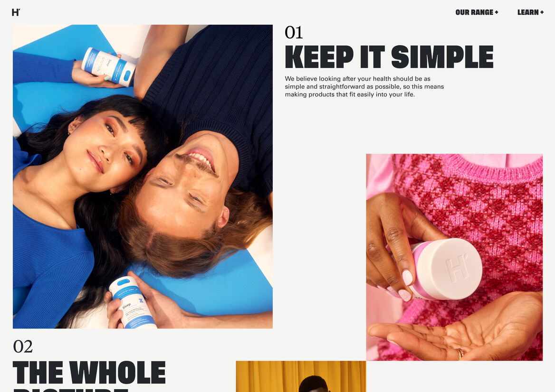The width and height of the screenshot is (555, 392).
Task: Click the embossed H logo on pink lid
Action: click(457, 267)
